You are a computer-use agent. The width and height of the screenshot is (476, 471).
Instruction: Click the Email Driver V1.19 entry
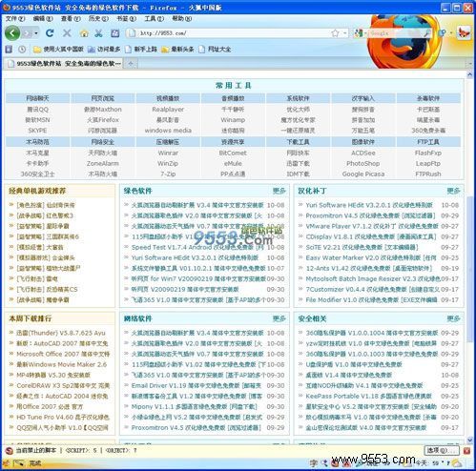196,385
